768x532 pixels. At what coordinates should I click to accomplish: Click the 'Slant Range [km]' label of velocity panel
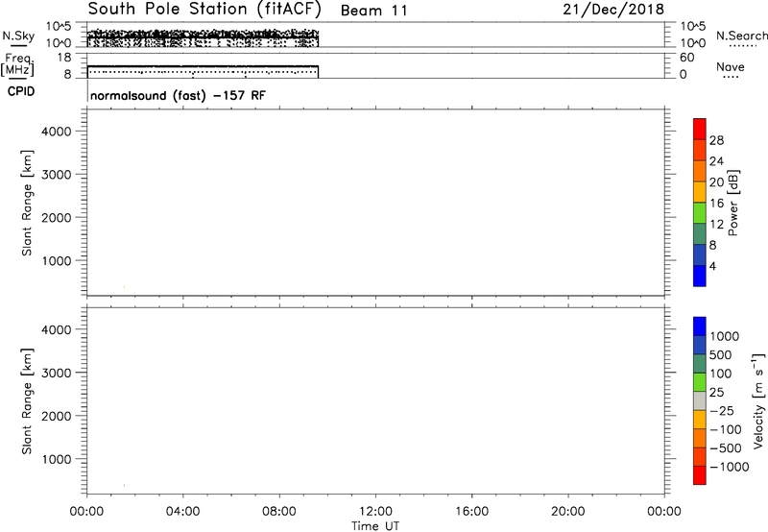click(x=27, y=401)
